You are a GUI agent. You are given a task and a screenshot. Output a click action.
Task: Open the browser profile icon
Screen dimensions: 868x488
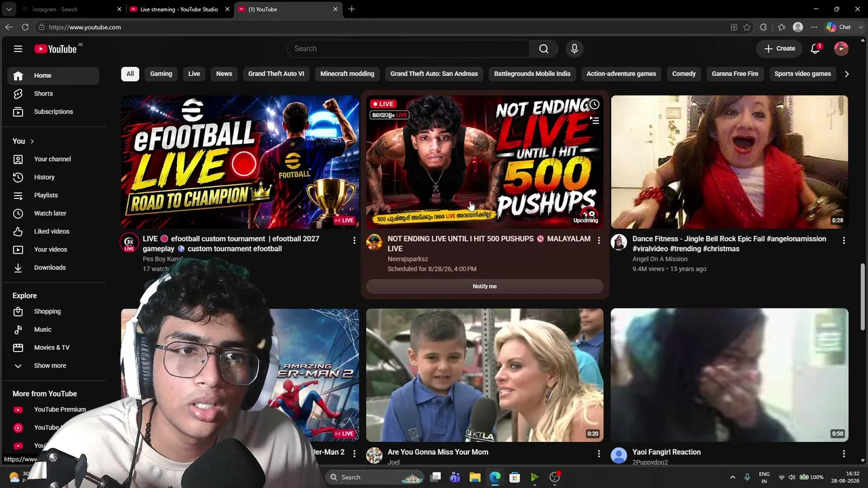pyautogui.click(x=798, y=27)
